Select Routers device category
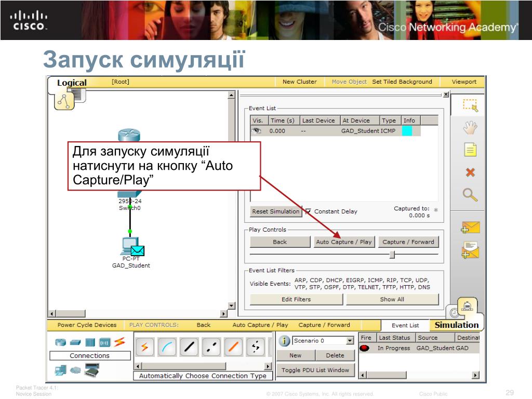This screenshot has width=532, height=399. (x=60, y=342)
